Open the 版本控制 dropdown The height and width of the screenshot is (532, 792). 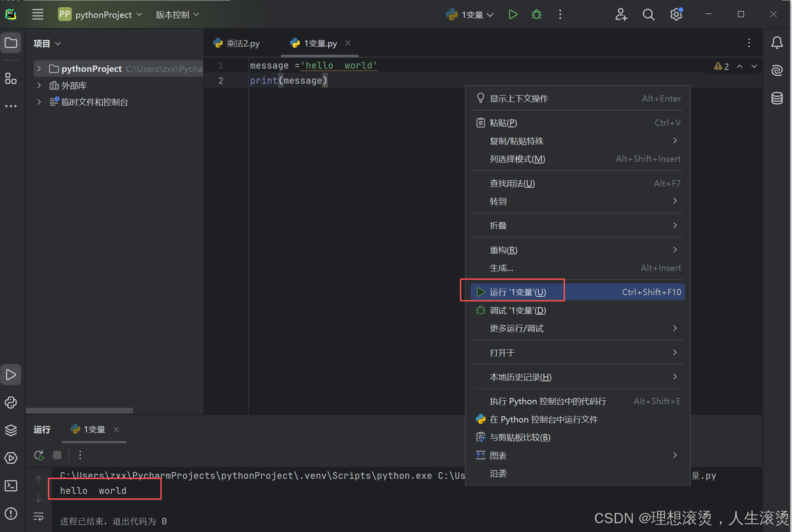(x=177, y=15)
